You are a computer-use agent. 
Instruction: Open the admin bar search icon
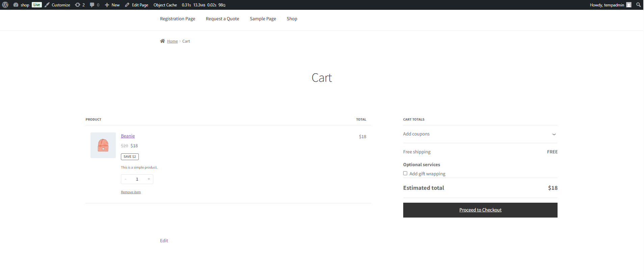click(638, 5)
